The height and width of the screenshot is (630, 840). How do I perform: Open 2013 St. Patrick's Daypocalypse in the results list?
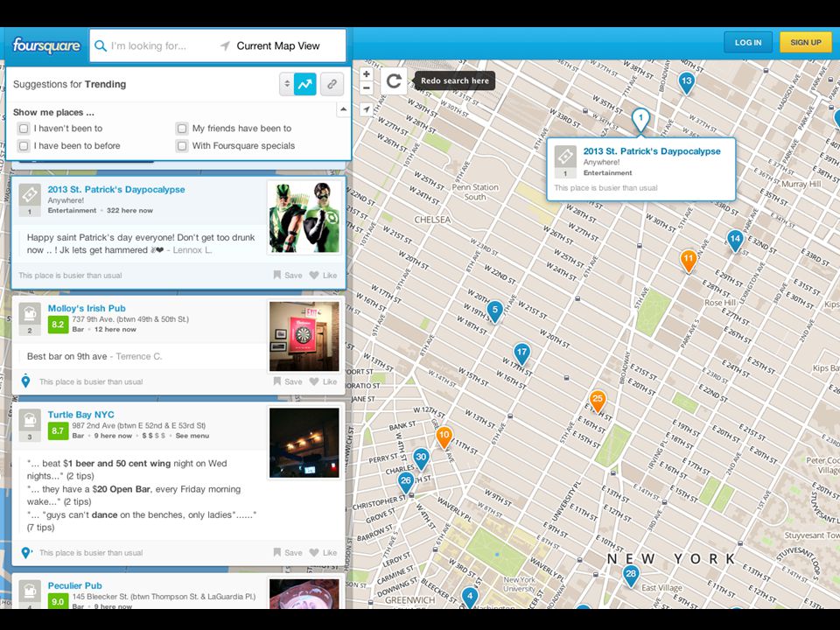pyautogui.click(x=116, y=190)
